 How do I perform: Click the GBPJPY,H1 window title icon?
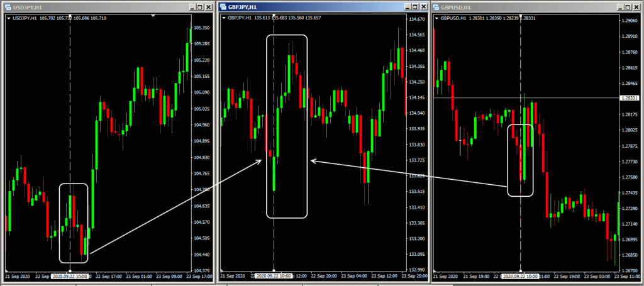[x=222, y=7]
